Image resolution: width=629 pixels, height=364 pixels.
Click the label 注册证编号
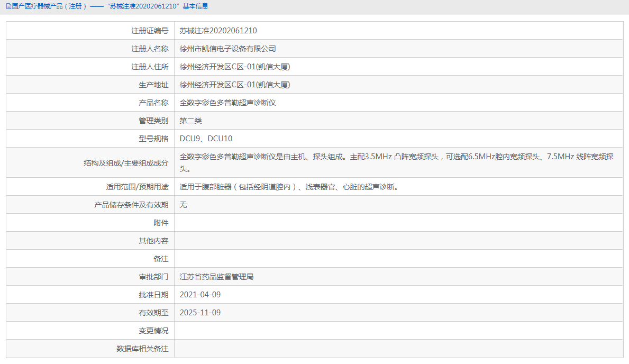150,31
